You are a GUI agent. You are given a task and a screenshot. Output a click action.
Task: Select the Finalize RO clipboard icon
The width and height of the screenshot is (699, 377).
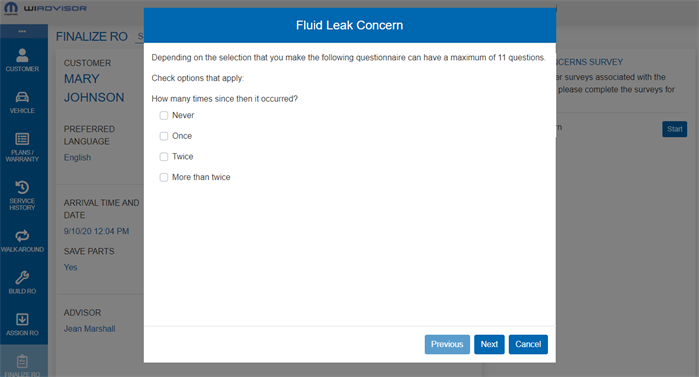(22, 365)
